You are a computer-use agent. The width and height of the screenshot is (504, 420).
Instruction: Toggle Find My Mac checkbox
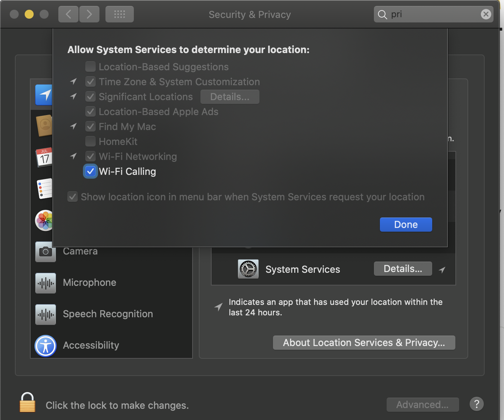(90, 126)
